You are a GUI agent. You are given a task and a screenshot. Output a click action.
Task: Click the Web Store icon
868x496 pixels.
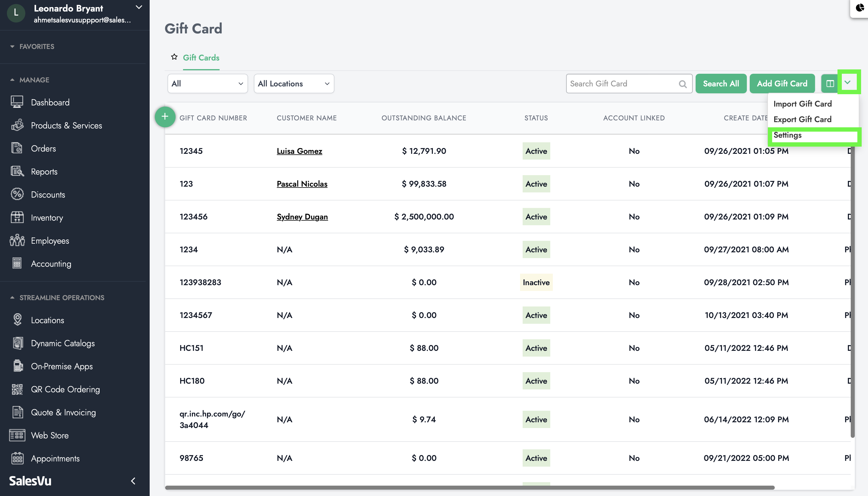[17, 435]
